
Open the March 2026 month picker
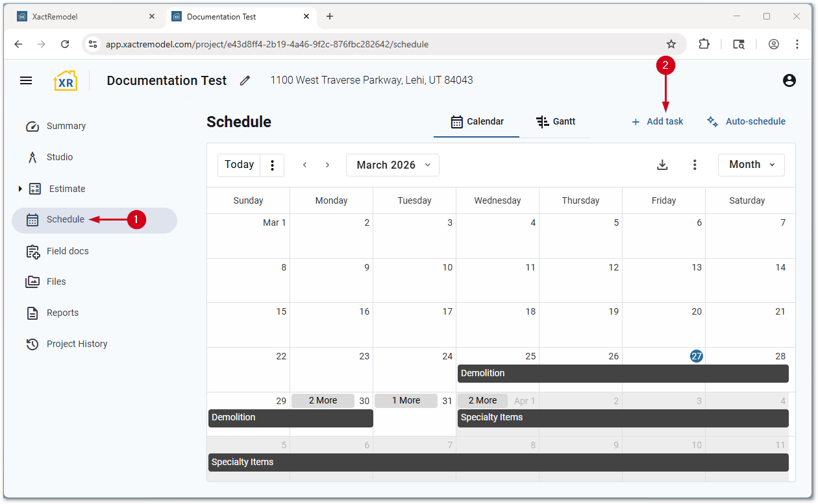[392, 165]
